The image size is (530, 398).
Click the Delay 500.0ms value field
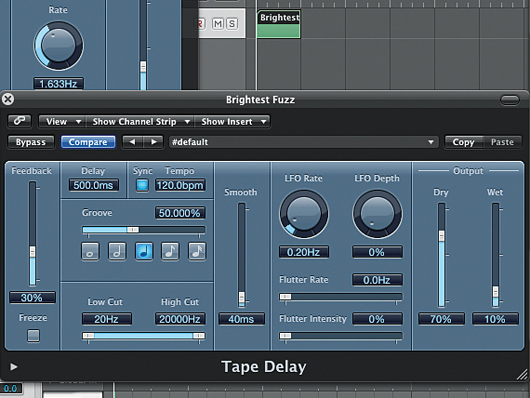pyautogui.click(x=94, y=185)
